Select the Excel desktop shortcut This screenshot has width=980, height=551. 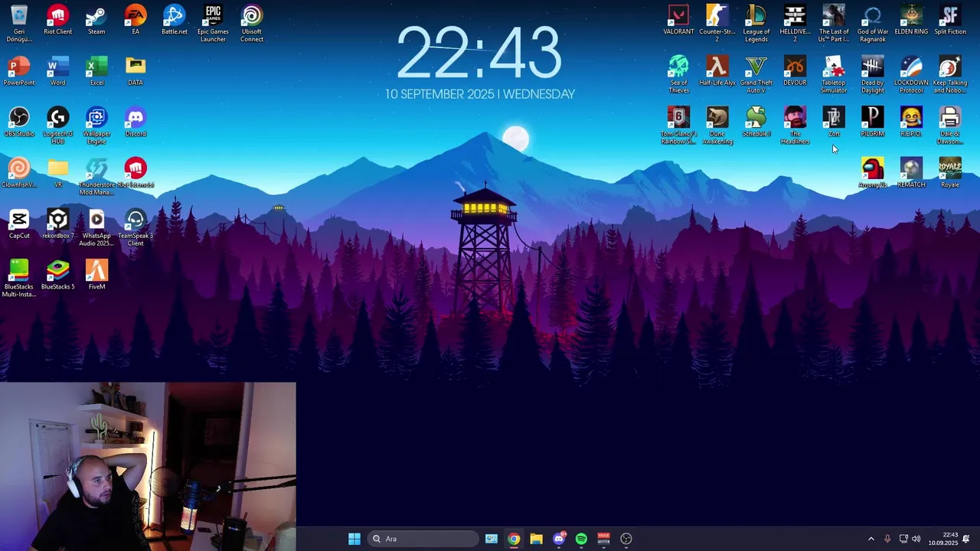96,71
